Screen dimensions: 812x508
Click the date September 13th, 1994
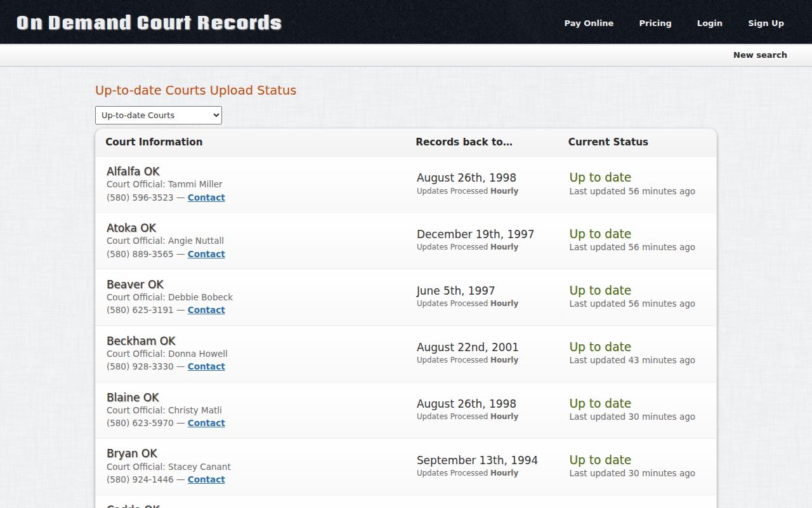[x=477, y=460]
